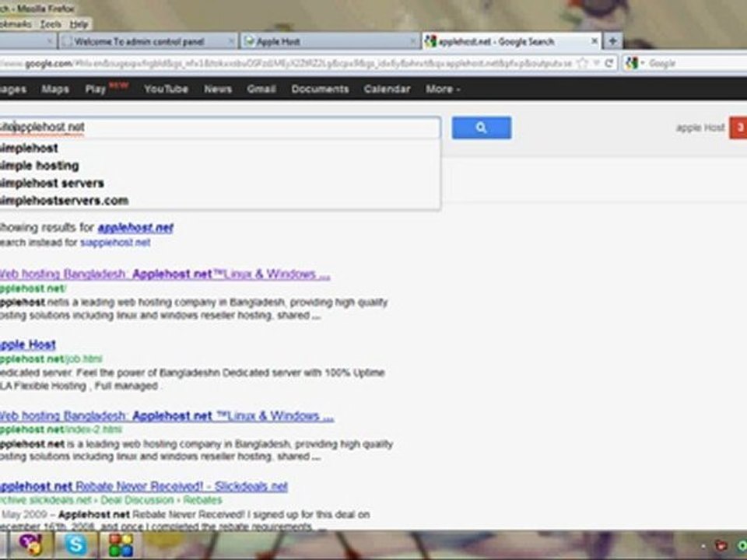This screenshot has width=747, height=560.
Task: Show hidden system tray icons arrow
Action: [703, 546]
